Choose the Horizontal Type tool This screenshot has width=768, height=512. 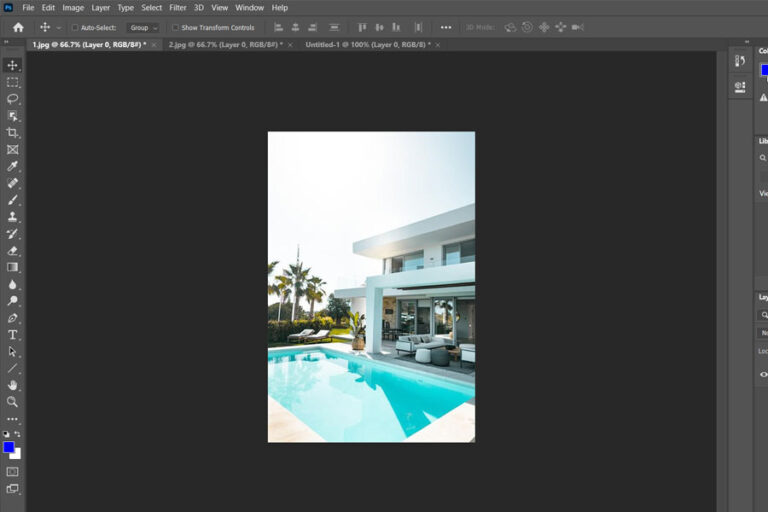(x=13, y=334)
